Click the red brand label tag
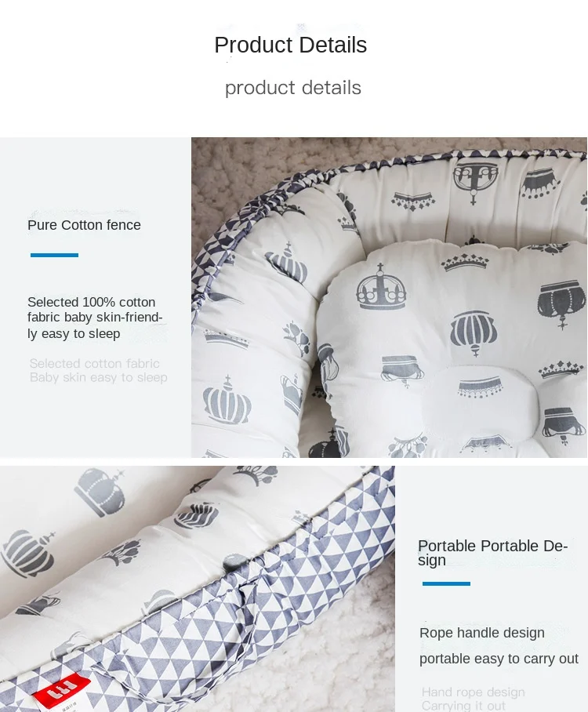 coord(61,689)
